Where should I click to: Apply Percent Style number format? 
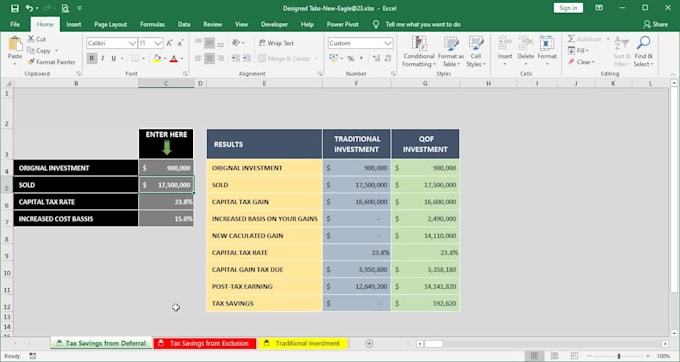350,58
